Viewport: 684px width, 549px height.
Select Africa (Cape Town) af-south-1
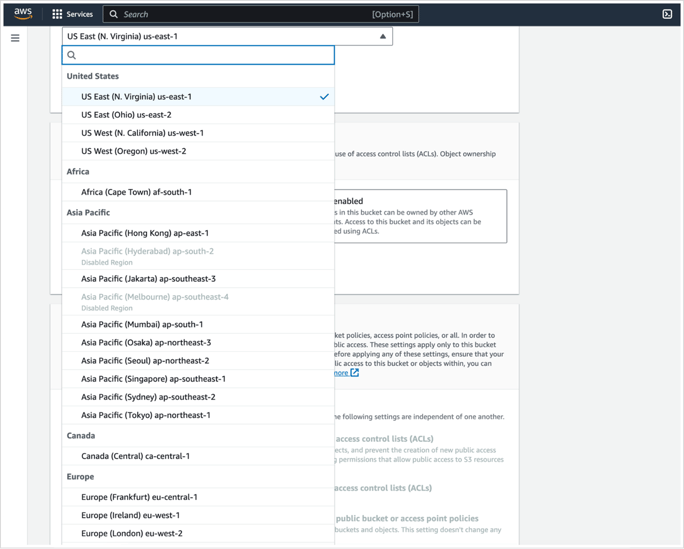[x=136, y=192]
